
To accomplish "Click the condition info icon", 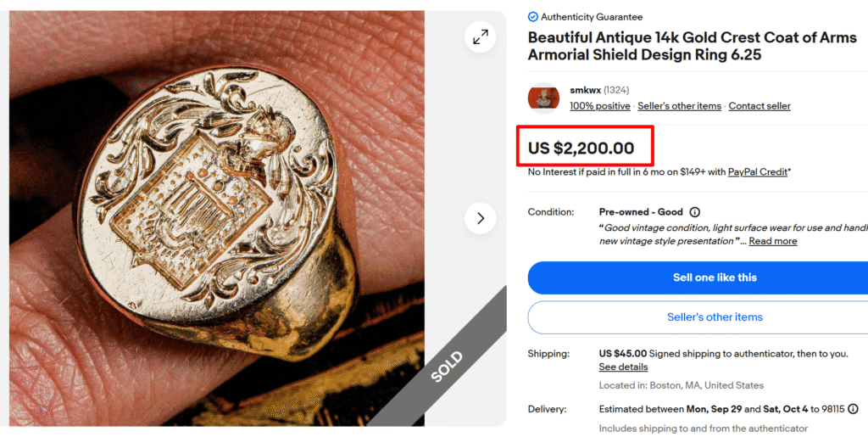I will coord(695,212).
